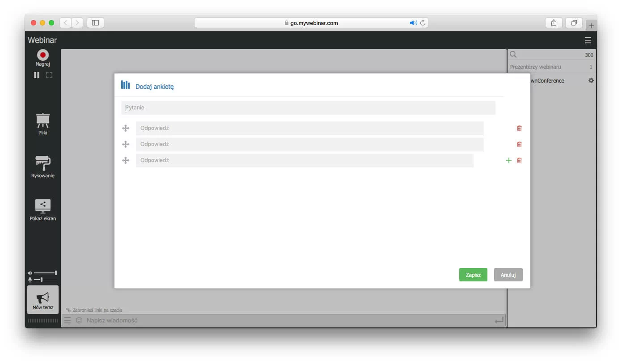Open the emoji picker in chat bar
The width and height of the screenshot is (622, 364).
pyautogui.click(x=79, y=320)
